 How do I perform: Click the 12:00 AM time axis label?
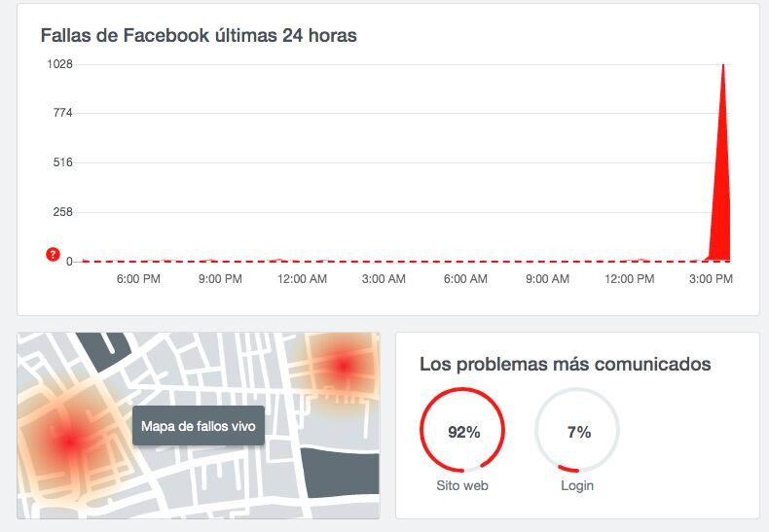coord(302,279)
